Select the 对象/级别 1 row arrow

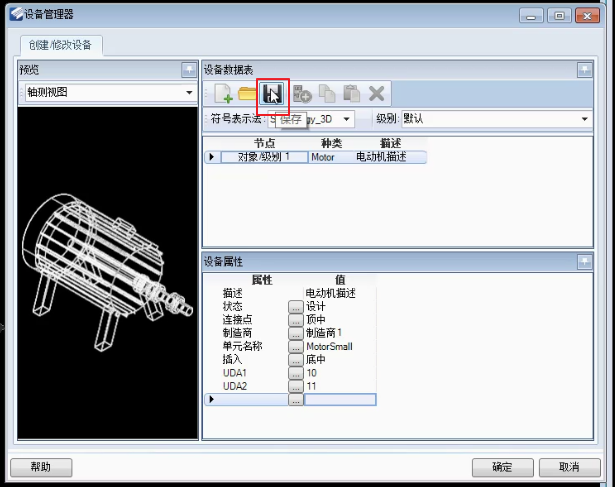coord(212,157)
